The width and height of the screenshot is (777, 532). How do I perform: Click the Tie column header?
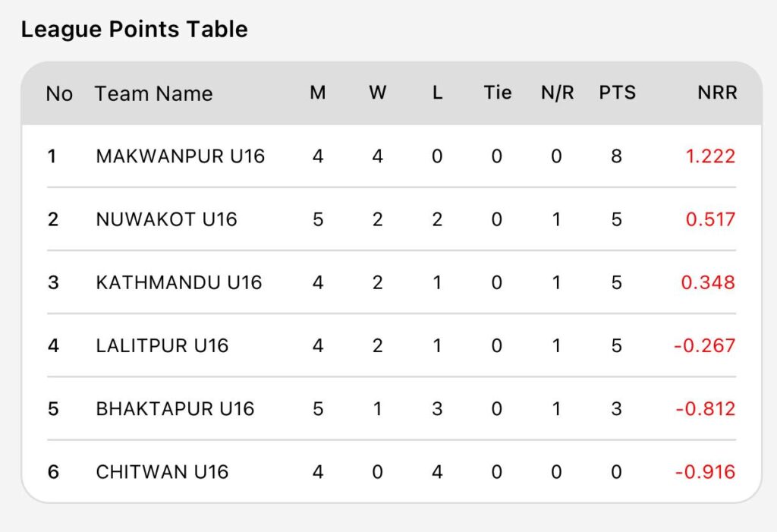point(498,93)
